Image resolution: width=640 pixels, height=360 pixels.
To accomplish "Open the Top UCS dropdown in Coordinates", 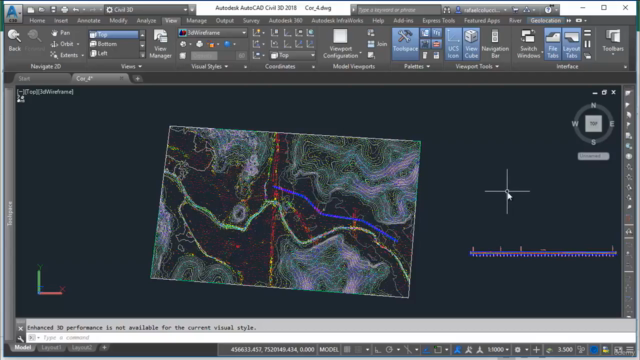I will (292, 55).
